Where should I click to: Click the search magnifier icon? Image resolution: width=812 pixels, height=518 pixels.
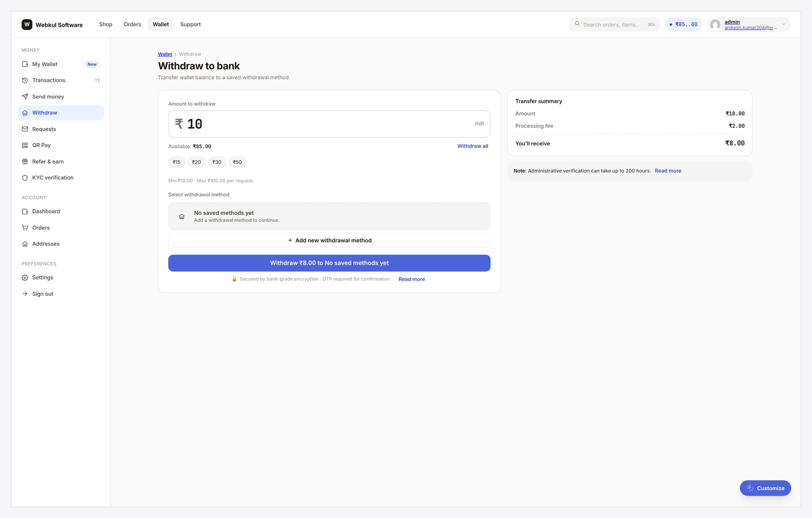pos(577,24)
